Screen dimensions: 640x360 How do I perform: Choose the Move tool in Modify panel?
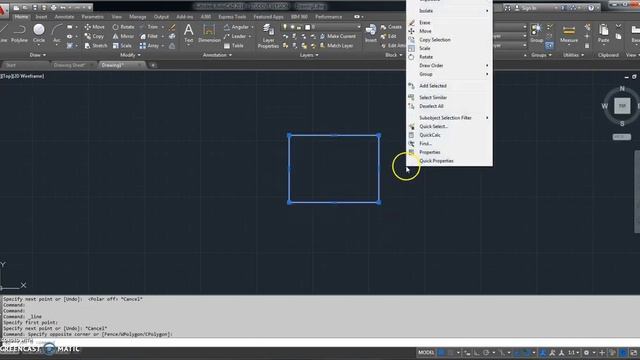click(94, 27)
